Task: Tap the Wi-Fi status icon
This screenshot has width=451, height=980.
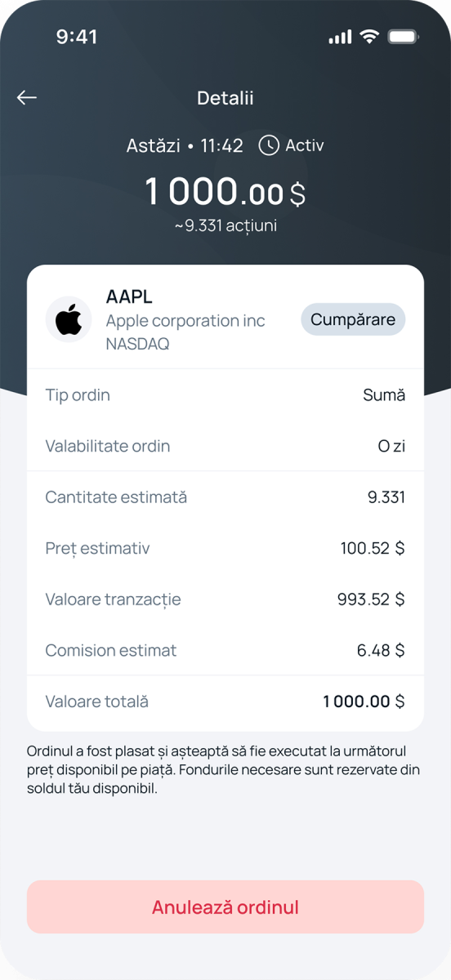Action: click(370, 37)
